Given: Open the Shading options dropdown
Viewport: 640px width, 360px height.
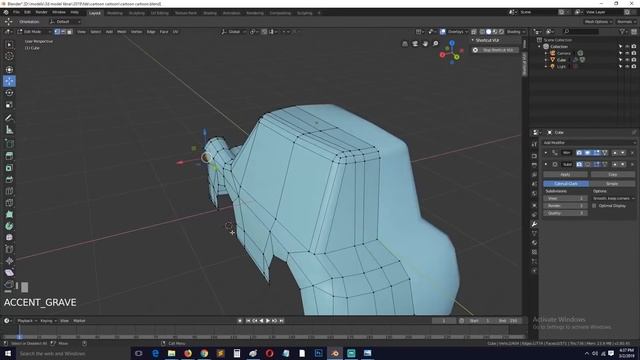Looking at the screenshot, I should [516, 32].
